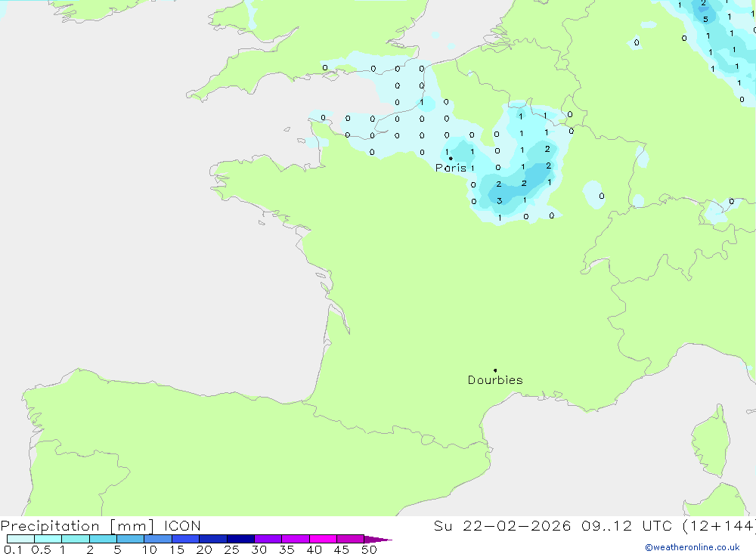
Task: Click the 'Precipitation [mm] ICON' title
Action: coord(101,525)
